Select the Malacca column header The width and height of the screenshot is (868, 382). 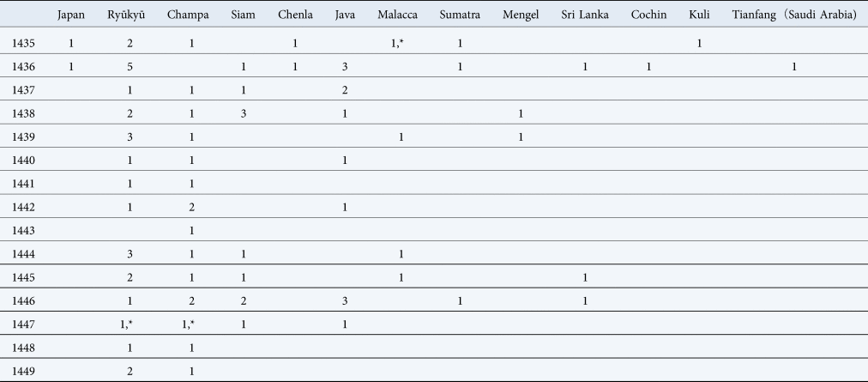[x=398, y=15]
